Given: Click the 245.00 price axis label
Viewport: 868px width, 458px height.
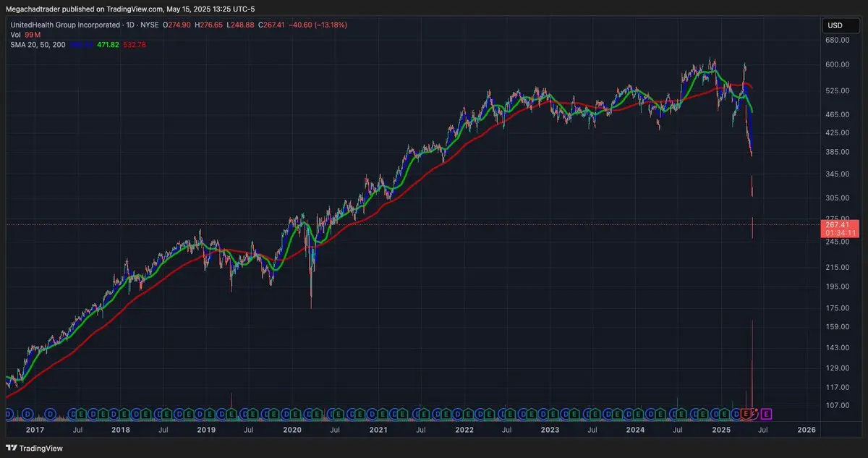Looking at the screenshot, I should tap(838, 242).
